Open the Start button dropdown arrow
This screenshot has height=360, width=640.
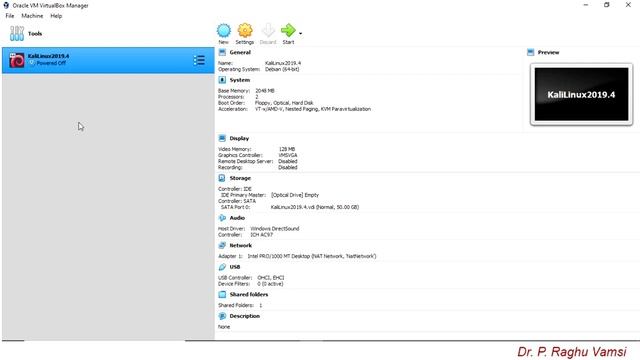pos(300,33)
